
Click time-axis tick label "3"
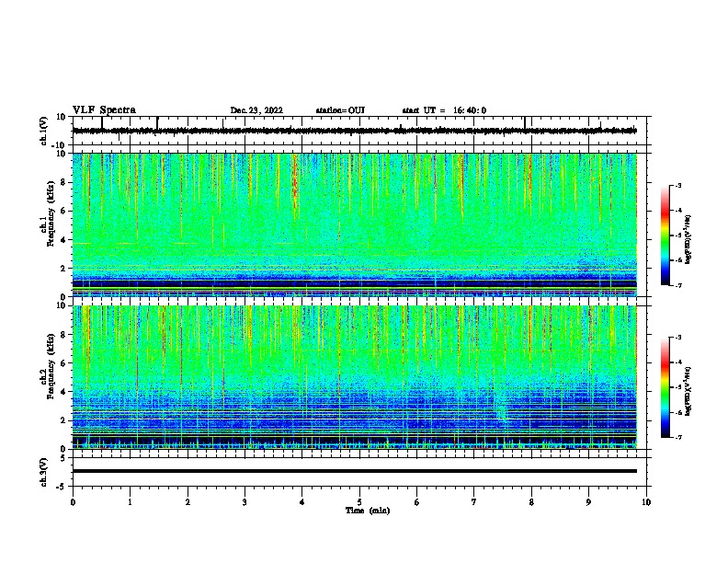pos(245,502)
